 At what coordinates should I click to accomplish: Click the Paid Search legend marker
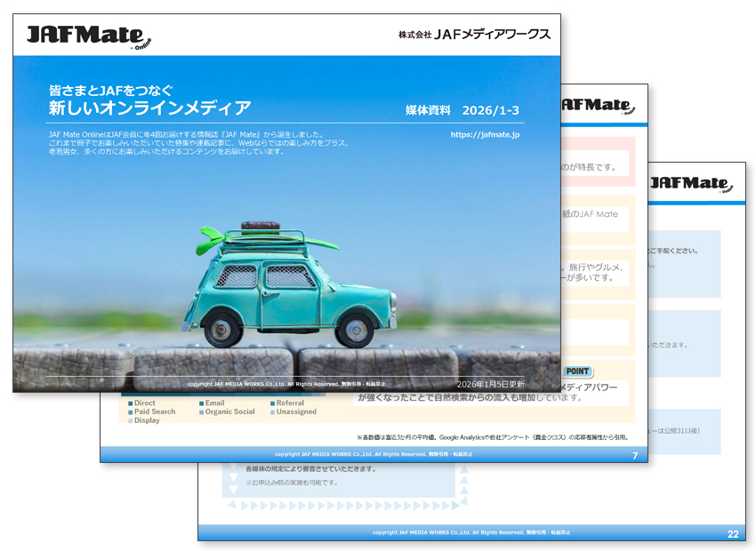click(x=129, y=411)
